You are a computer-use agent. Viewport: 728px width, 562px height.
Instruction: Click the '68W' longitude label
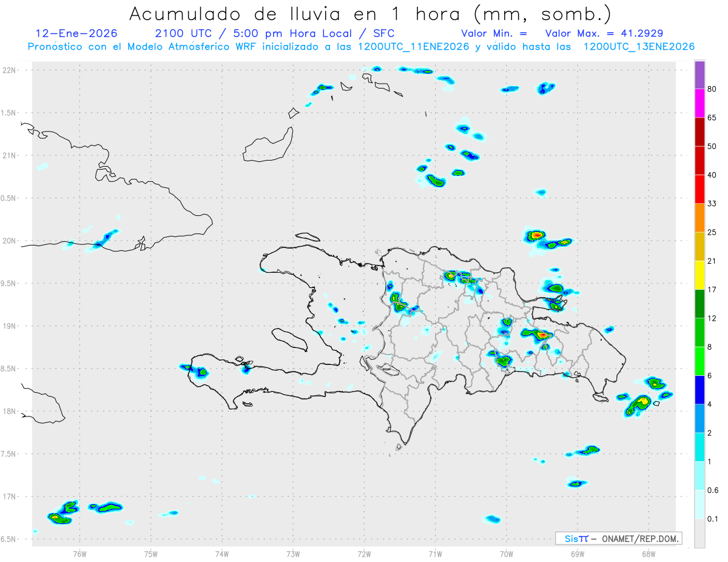pos(649,554)
